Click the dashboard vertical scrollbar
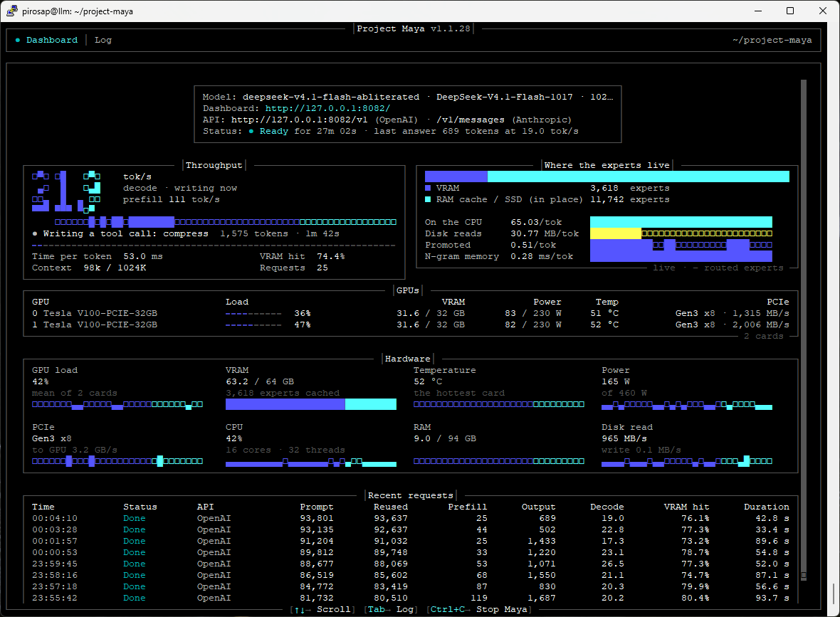840x617 pixels. [804, 329]
